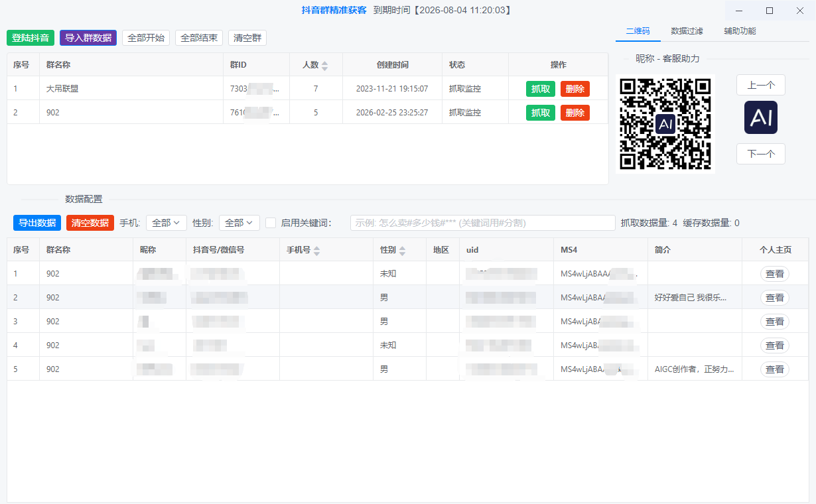The width and height of the screenshot is (816, 504).
Task: Minimize the application window
Action: point(739,10)
